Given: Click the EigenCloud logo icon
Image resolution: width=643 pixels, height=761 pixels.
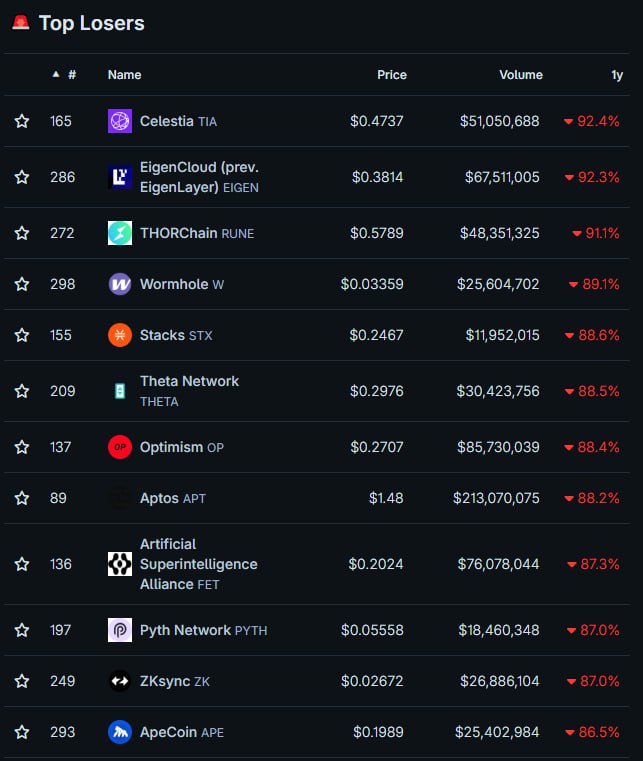Looking at the screenshot, I should [x=120, y=177].
